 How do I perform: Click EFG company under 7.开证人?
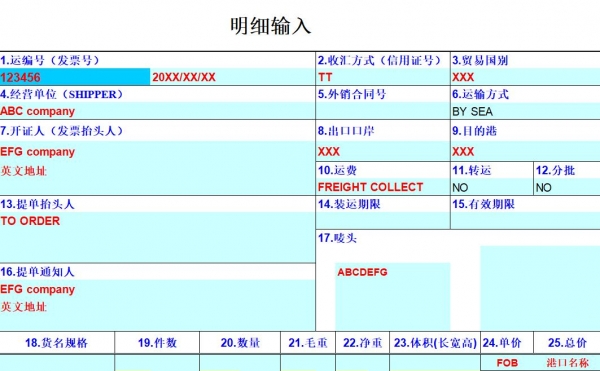click(38, 152)
